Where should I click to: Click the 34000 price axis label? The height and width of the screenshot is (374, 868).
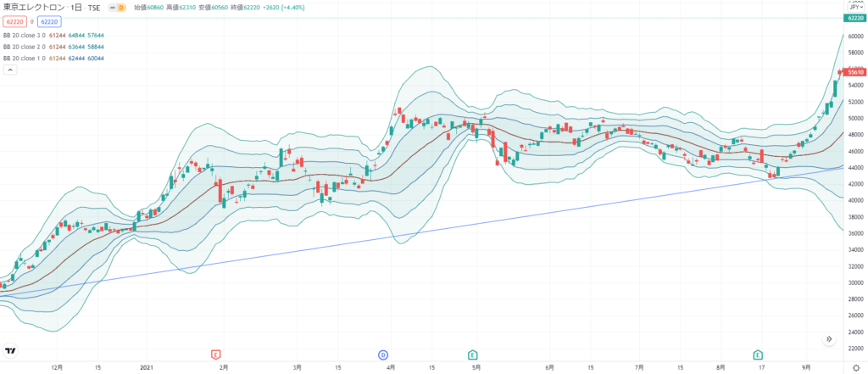856,249
